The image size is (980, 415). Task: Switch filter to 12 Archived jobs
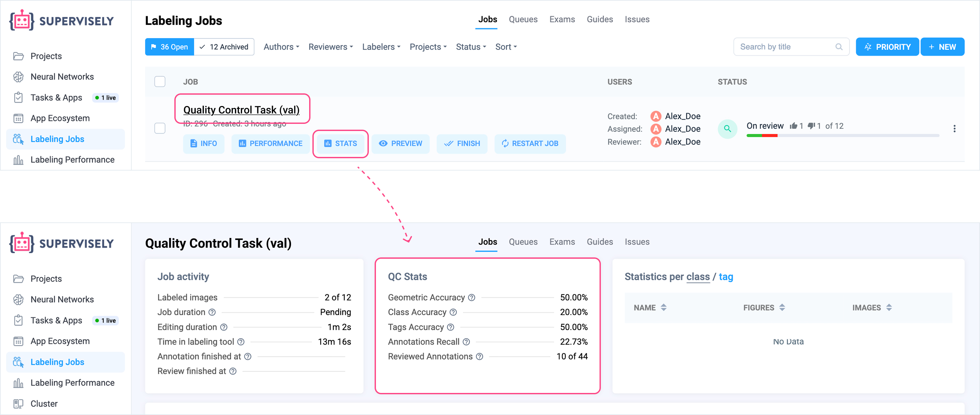(x=224, y=47)
